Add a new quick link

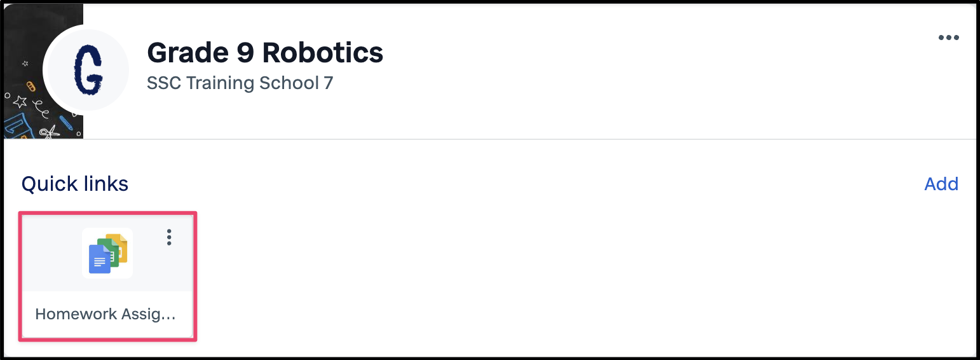click(x=941, y=184)
